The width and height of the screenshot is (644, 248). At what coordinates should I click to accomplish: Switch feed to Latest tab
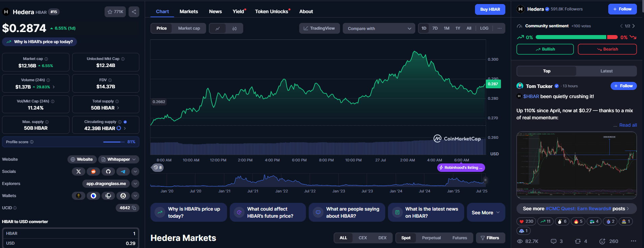tap(606, 71)
